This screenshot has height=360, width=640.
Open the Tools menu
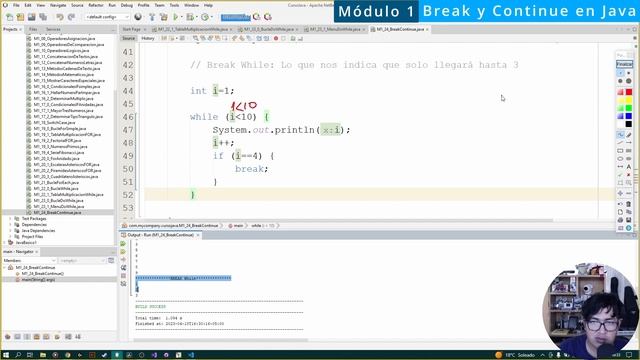click(174, 5)
